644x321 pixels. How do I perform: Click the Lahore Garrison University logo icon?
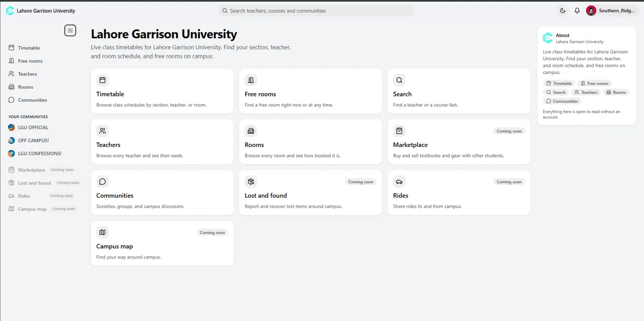pyautogui.click(x=10, y=11)
